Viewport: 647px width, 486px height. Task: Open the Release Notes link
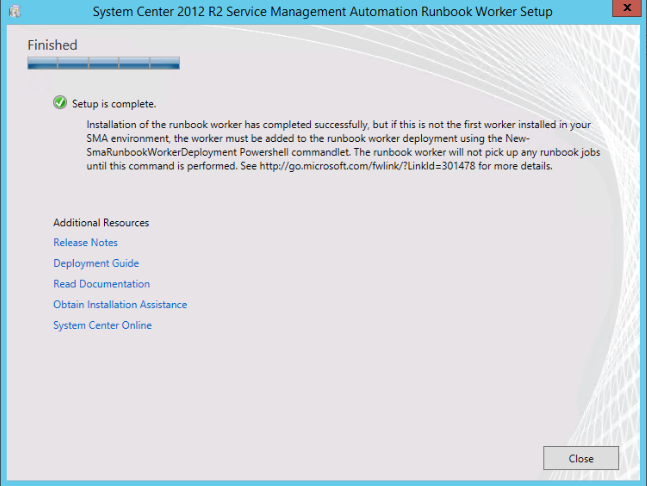point(85,243)
